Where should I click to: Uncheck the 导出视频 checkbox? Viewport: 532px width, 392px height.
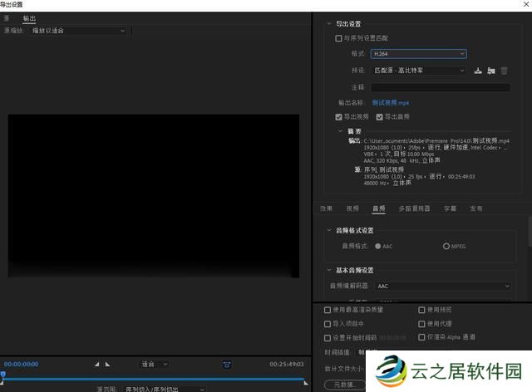[x=338, y=116]
